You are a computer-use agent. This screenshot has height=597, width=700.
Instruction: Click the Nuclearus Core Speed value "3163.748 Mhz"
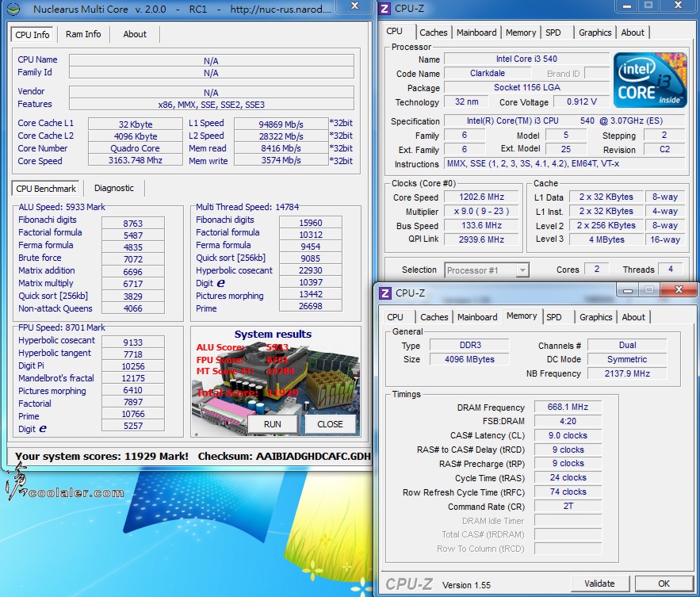pyautogui.click(x=136, y=160)
